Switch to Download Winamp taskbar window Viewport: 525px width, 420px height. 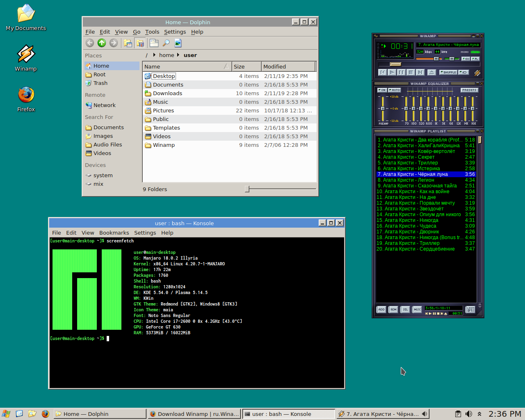coord(194,414)
